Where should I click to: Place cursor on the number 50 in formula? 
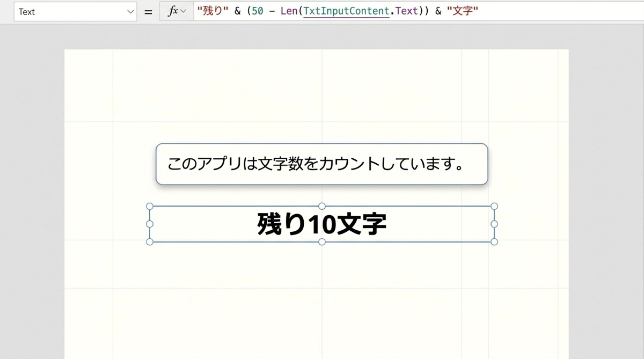pyautogui.click(x=258, y=11)
